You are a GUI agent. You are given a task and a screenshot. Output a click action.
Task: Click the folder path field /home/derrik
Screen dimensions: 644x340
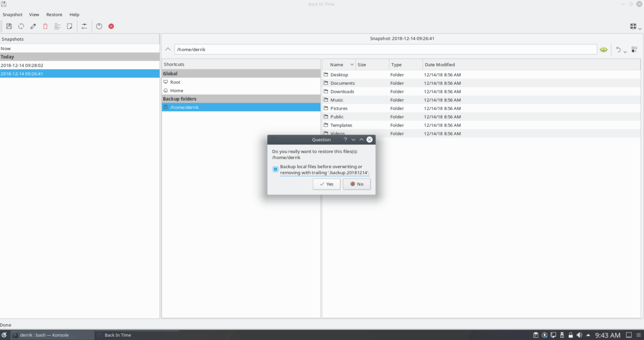pyautogui.click(x=386, y=49)
